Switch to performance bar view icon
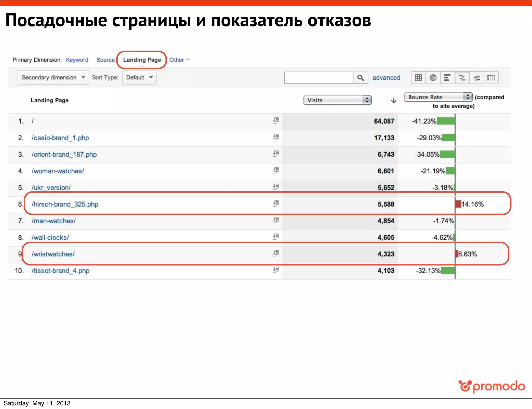 [447, 78]
